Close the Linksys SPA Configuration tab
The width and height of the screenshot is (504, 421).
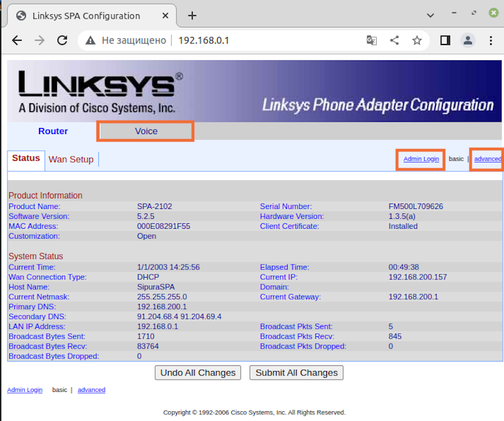point(165,15)
